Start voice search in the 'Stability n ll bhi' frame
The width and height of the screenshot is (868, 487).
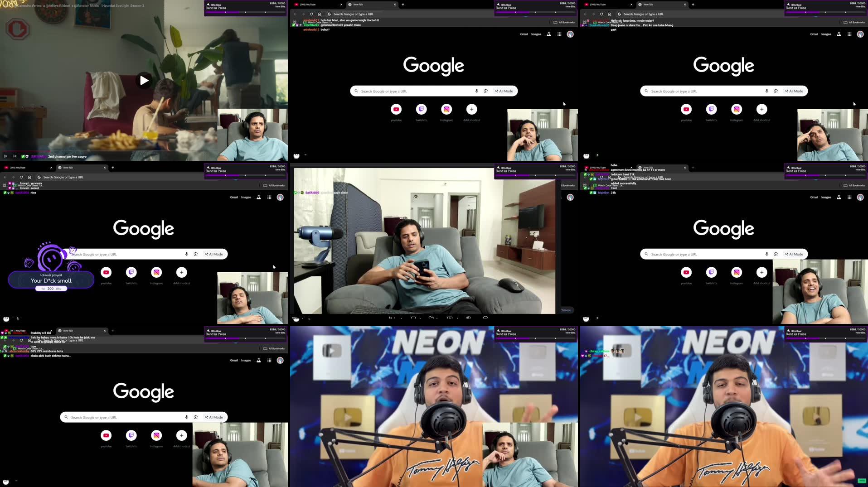point(186,417)
